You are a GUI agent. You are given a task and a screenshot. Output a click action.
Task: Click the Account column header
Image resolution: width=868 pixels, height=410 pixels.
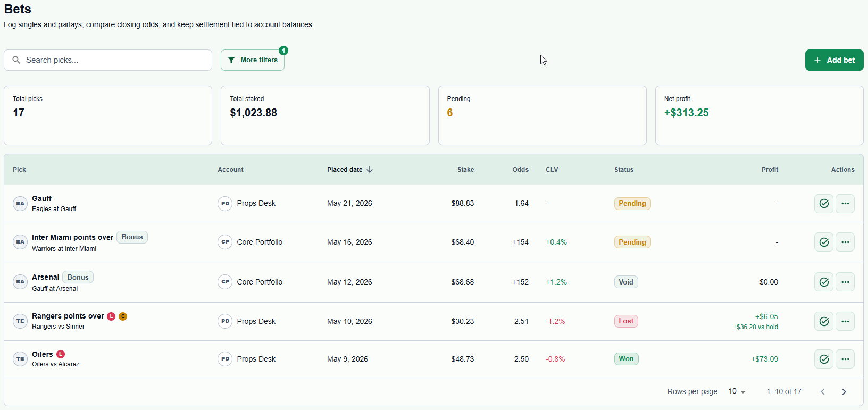click(230, 170)
